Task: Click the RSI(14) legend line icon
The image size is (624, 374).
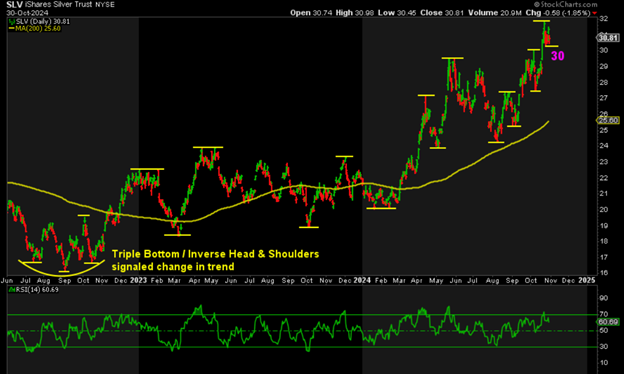Action: (x=12, y=290)
